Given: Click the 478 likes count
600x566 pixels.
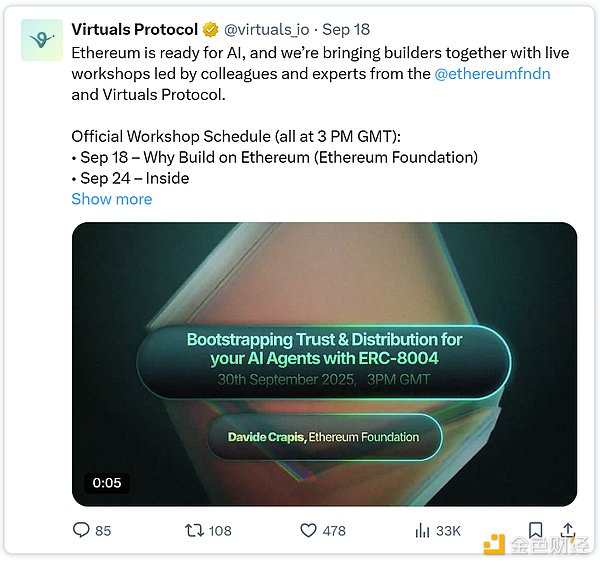Looking at the screenshot, I should pos(335,531).
